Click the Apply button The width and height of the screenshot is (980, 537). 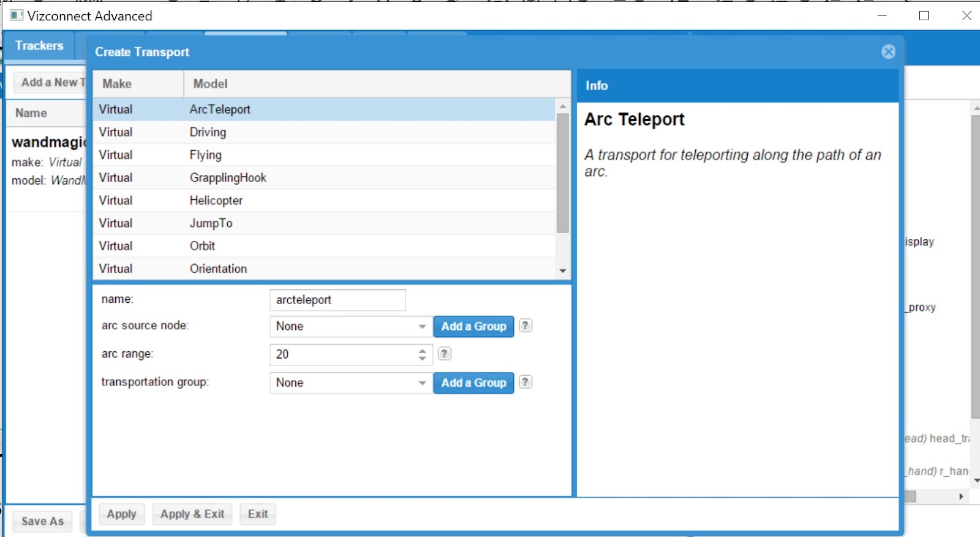(121, 514)
